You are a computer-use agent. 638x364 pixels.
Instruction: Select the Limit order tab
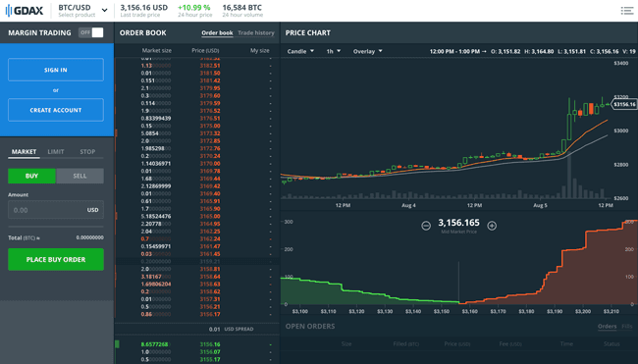coord(56,152)
